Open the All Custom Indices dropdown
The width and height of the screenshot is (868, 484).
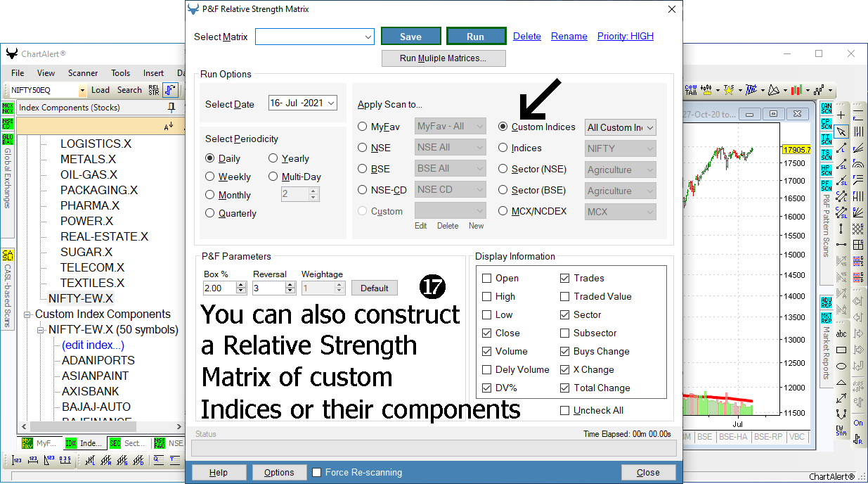pyautogui.click(x=621, y=127)
